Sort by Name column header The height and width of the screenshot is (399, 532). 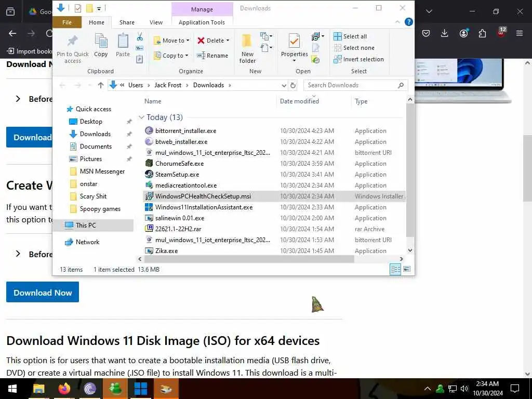tap(153, 101)
